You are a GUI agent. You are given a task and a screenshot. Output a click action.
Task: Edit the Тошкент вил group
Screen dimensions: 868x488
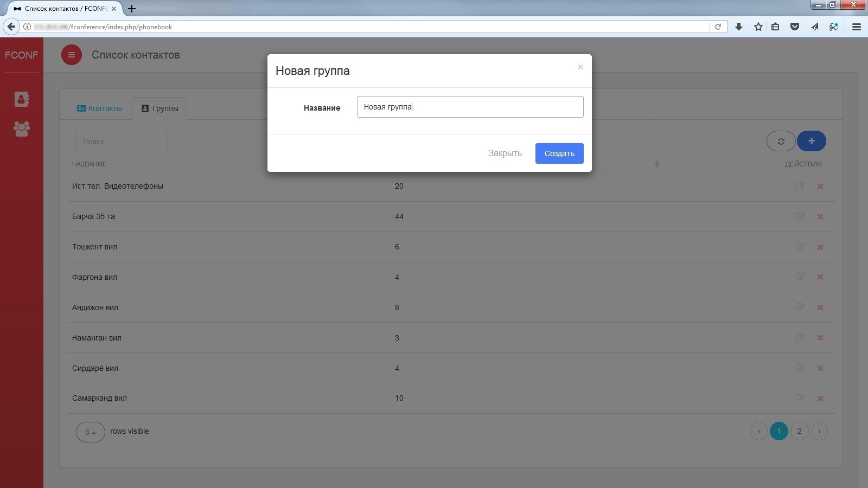tap(800, 247)
